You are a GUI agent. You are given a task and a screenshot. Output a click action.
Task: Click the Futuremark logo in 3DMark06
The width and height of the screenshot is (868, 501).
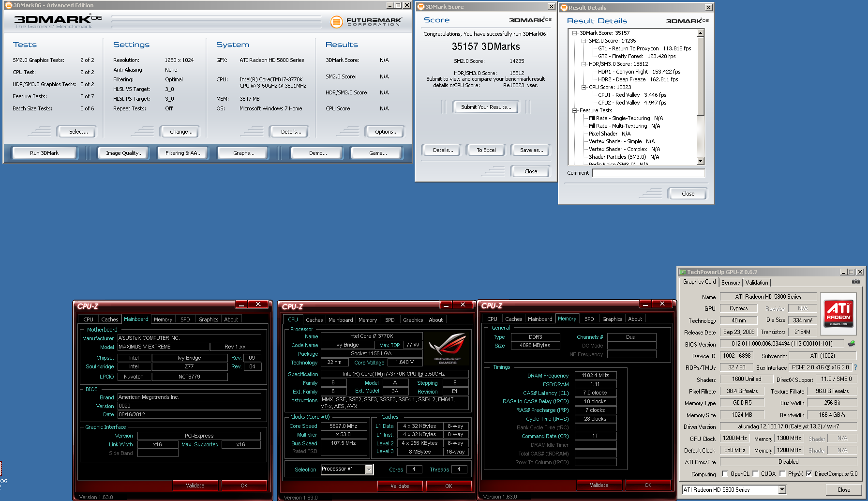[366, 22]
